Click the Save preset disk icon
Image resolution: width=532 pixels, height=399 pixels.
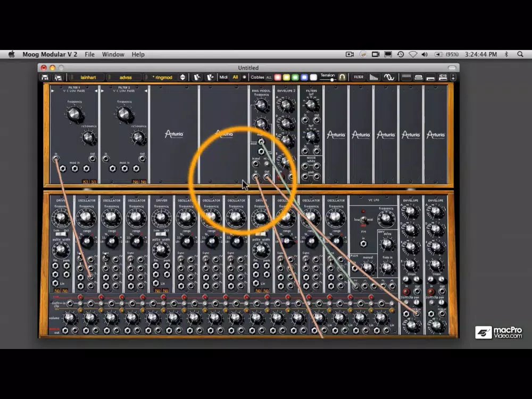pyautogui.click(x=45, y=77)
